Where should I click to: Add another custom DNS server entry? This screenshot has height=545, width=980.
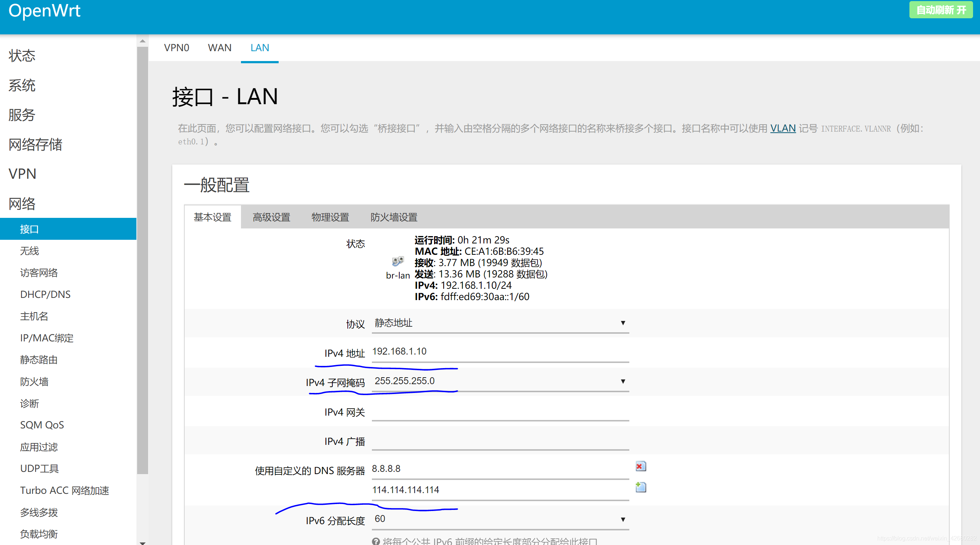tap(641, 487)
